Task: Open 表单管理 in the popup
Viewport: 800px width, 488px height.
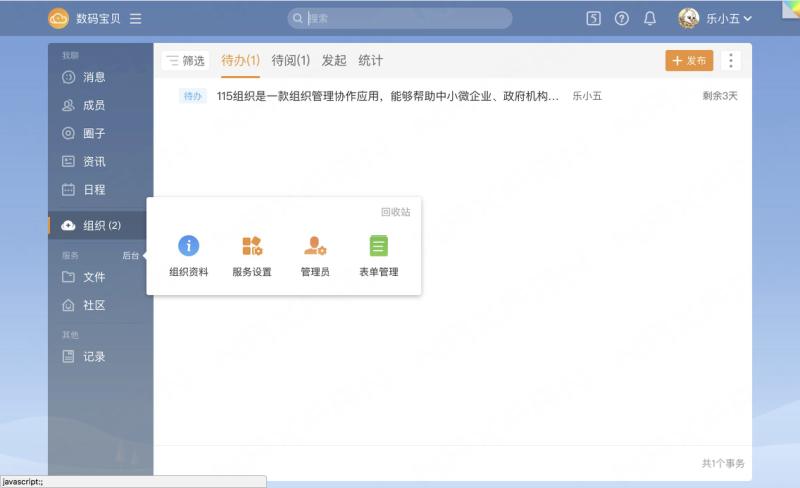Action: (379, 256)
